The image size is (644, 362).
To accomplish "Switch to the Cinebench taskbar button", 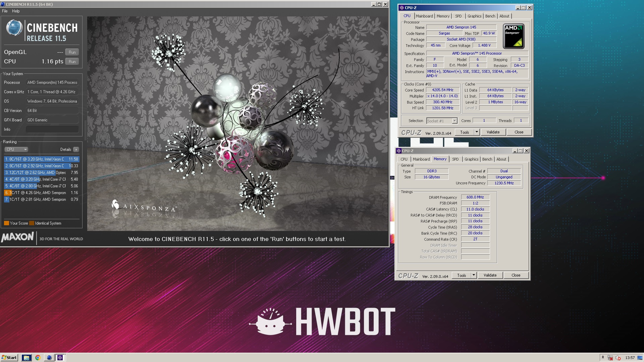I will (x=49, y=358).
